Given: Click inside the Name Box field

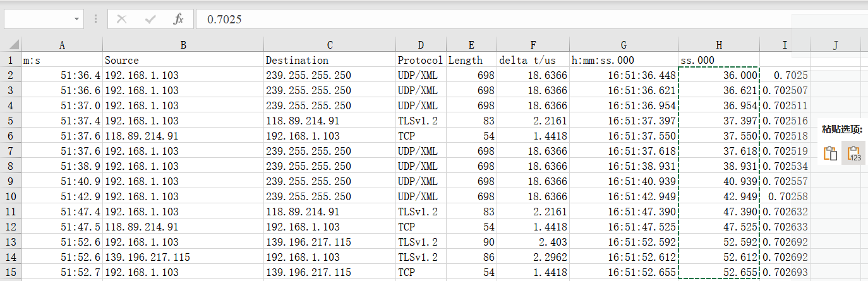Looking at the screenshot, I should point(38,20).
